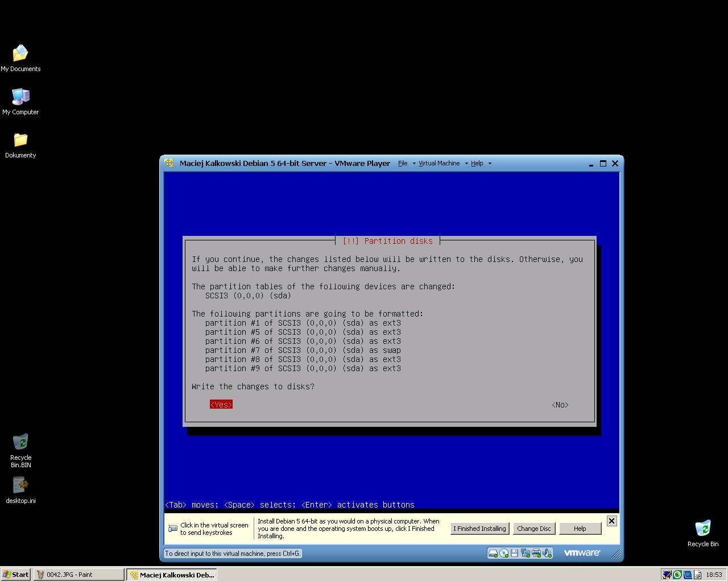Click the VMware hard disk status icon
The width and height of the screenshot is (728, 582).
pos(493,553)
